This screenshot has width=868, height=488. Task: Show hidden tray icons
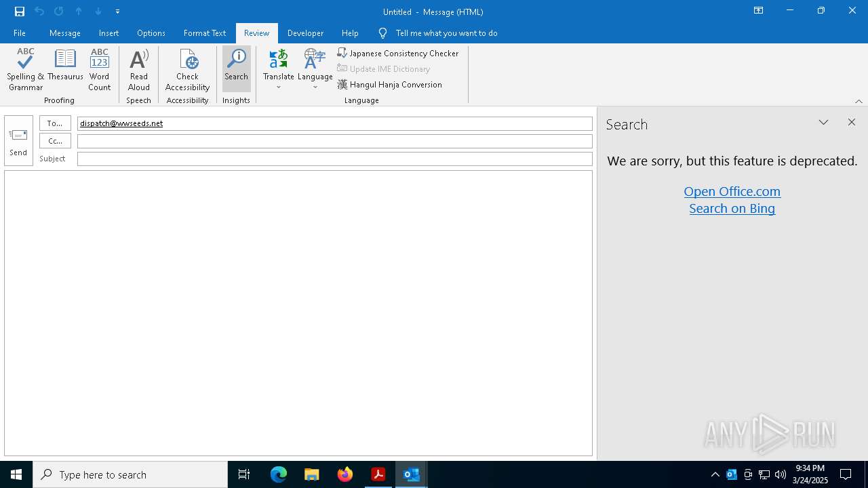pos(715,474)
